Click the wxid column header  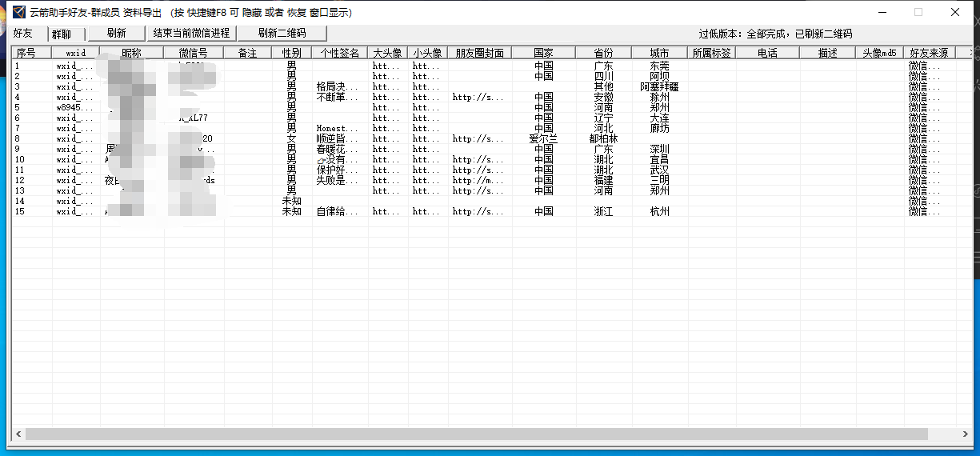[76, 53]
